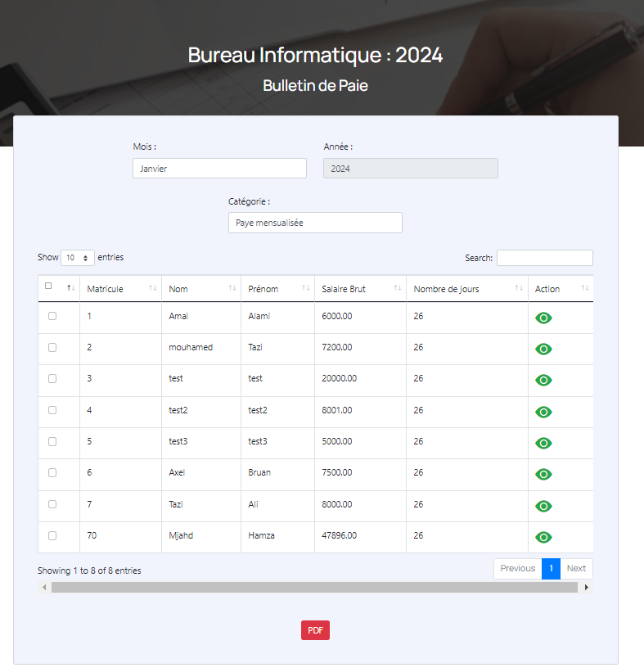Viewport: 644px width, 672px height.
Task: View payslip eye icon for Amal Alami
Action: (x=543, y=318)
